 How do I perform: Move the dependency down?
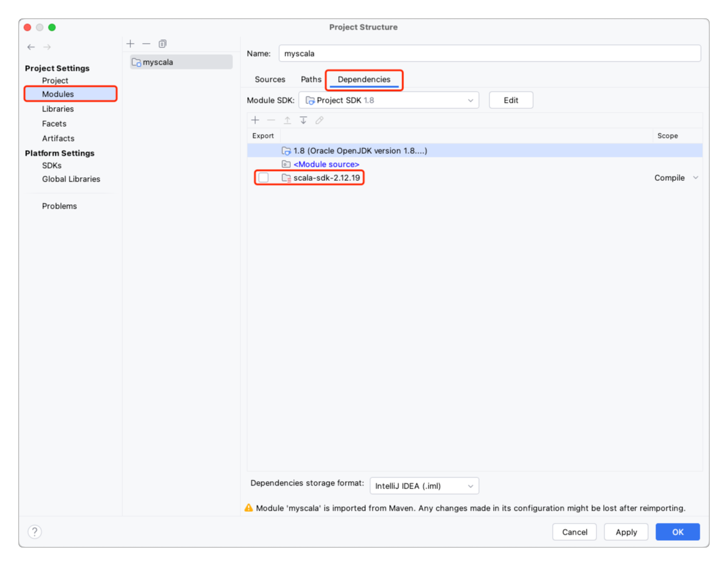point(303,121)
